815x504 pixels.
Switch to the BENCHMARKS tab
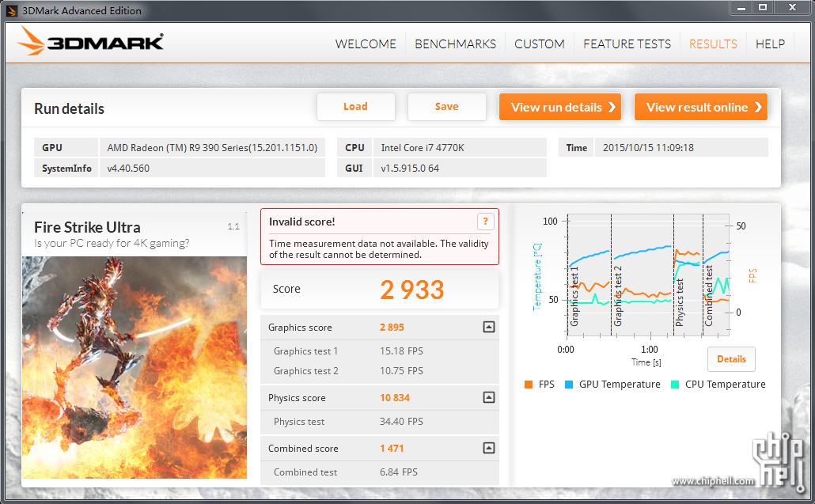pos(455,44)
